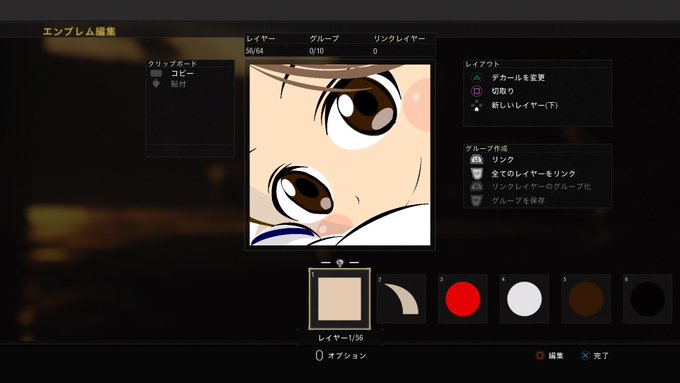Select 全てのレイヤーをリンク

tap(533, 173)
